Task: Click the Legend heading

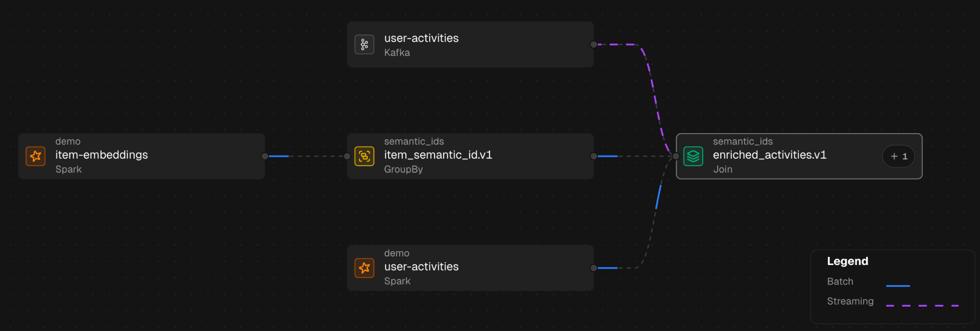Action: pos(847,261)
